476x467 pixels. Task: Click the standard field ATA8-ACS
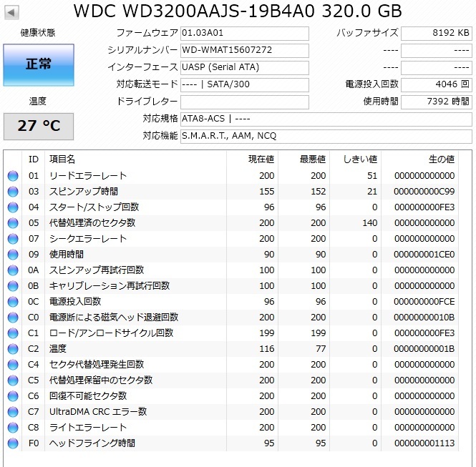[326, 119]
